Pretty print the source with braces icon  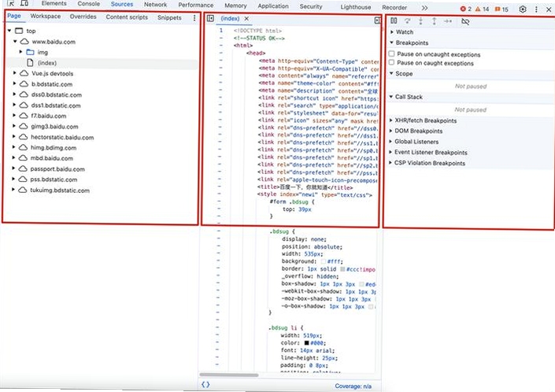point(205,385)
